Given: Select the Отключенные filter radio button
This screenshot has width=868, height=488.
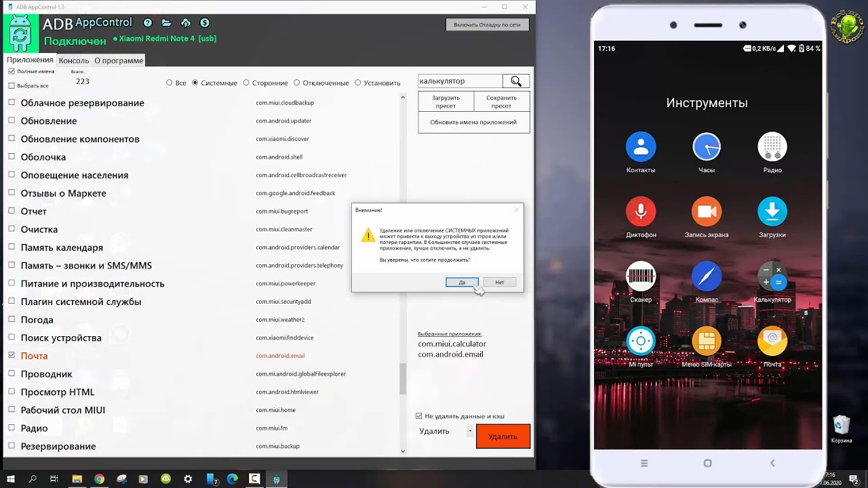Looking at the screenshot, I should tap(296, 83).
